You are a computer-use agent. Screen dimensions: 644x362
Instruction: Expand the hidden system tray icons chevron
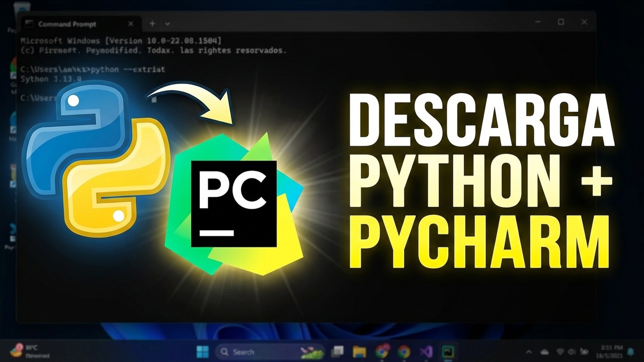[529, 352]
